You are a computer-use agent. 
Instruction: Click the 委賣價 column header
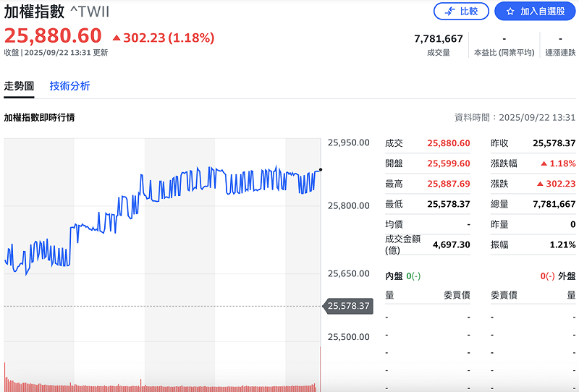(x=504, y=295)
